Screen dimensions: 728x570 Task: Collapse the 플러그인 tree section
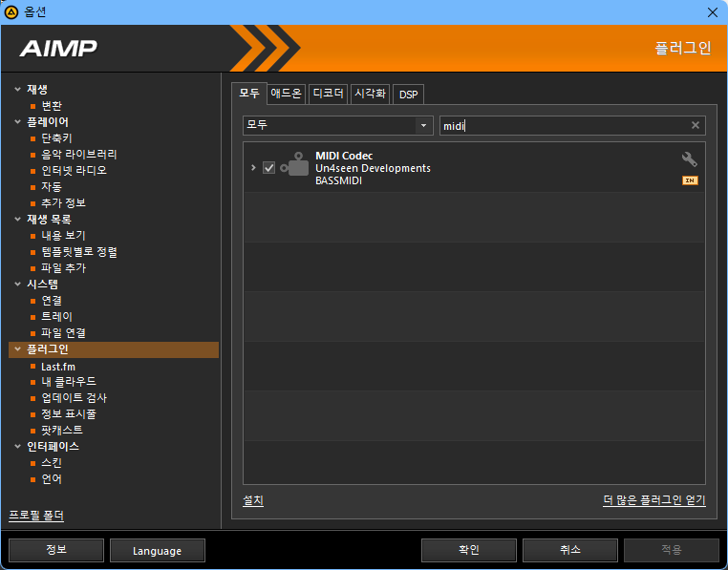[x=17, y=349]
